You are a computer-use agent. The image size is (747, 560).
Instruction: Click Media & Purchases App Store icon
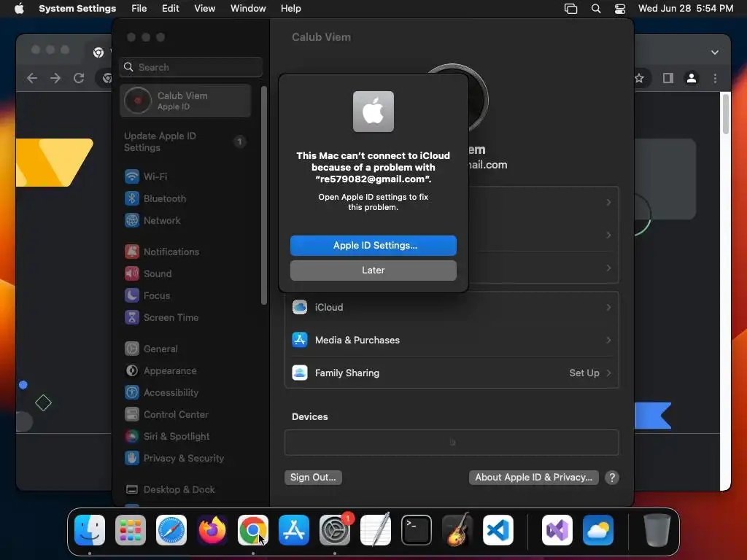300,341
